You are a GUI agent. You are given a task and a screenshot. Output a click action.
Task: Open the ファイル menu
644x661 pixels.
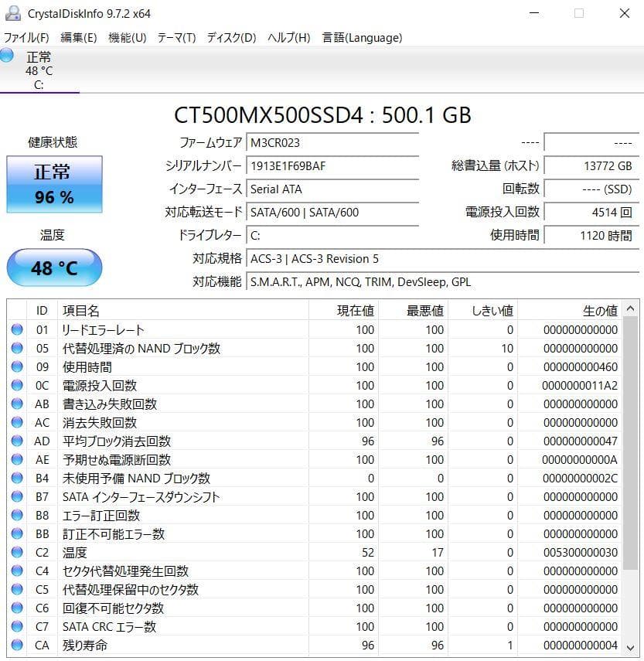[x=26, y=37]
